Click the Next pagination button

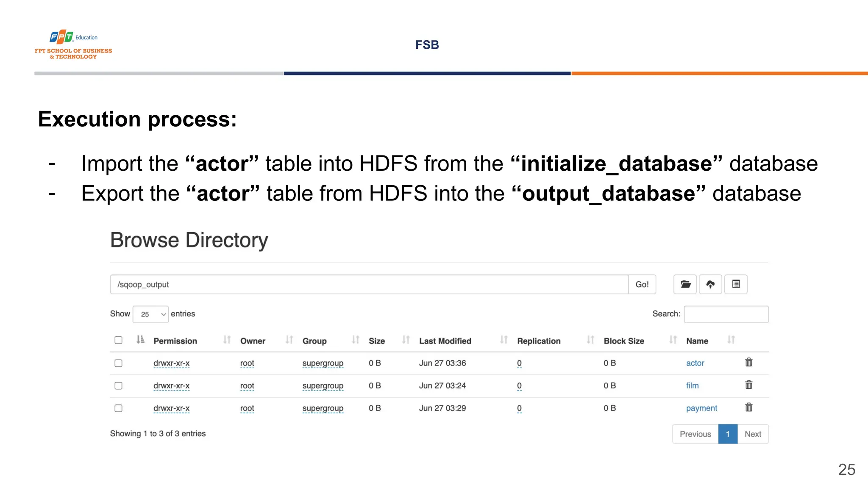[753, 434]
